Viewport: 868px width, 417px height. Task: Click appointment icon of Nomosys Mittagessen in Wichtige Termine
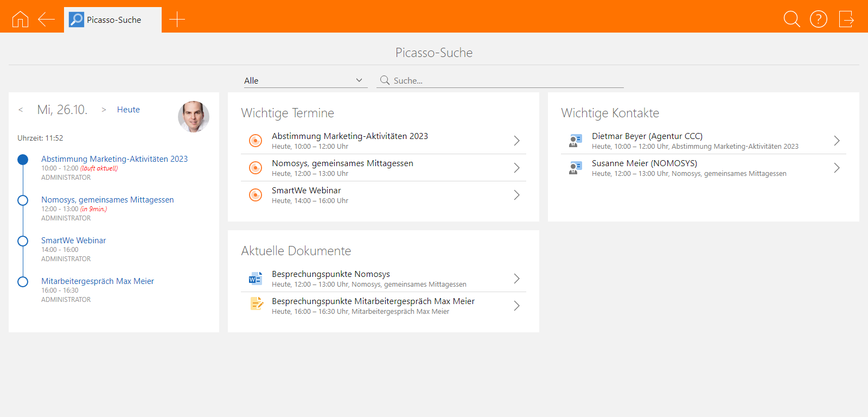[256, 168]
